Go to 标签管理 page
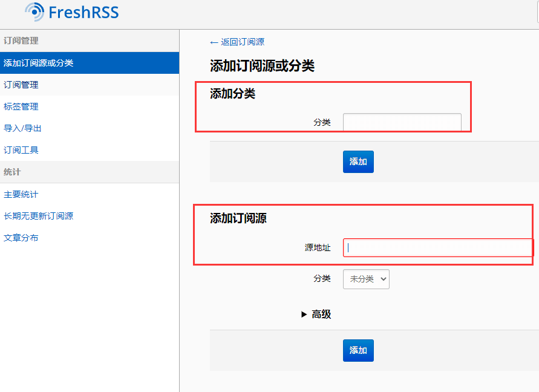This screenshot has height=392, width=539. point(21,106)
